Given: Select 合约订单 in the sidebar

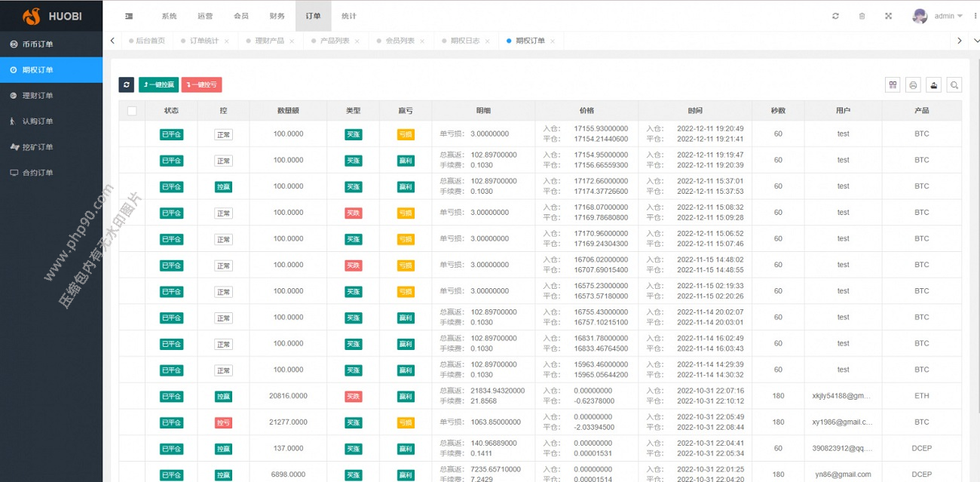Looking at the screenshot, I should 38,173.
